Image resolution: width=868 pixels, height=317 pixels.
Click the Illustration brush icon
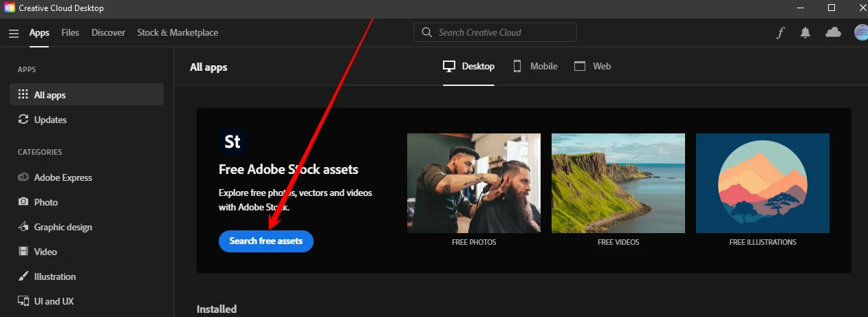(23, 276)
